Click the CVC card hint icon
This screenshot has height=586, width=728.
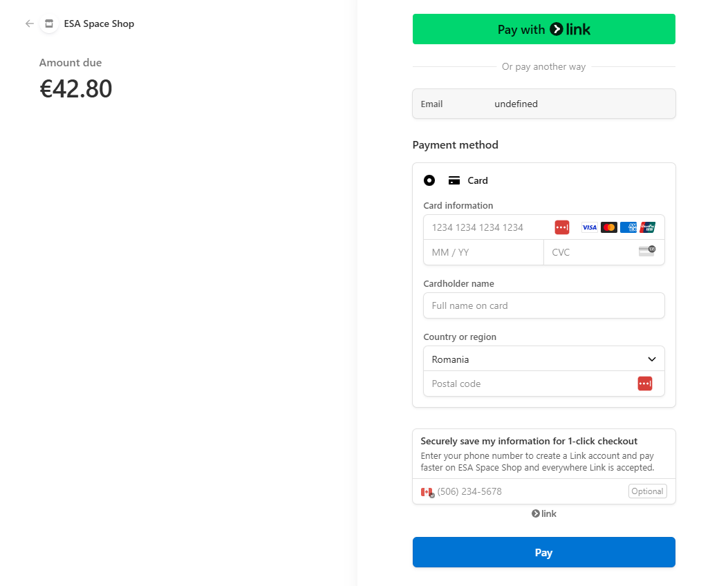646,251
